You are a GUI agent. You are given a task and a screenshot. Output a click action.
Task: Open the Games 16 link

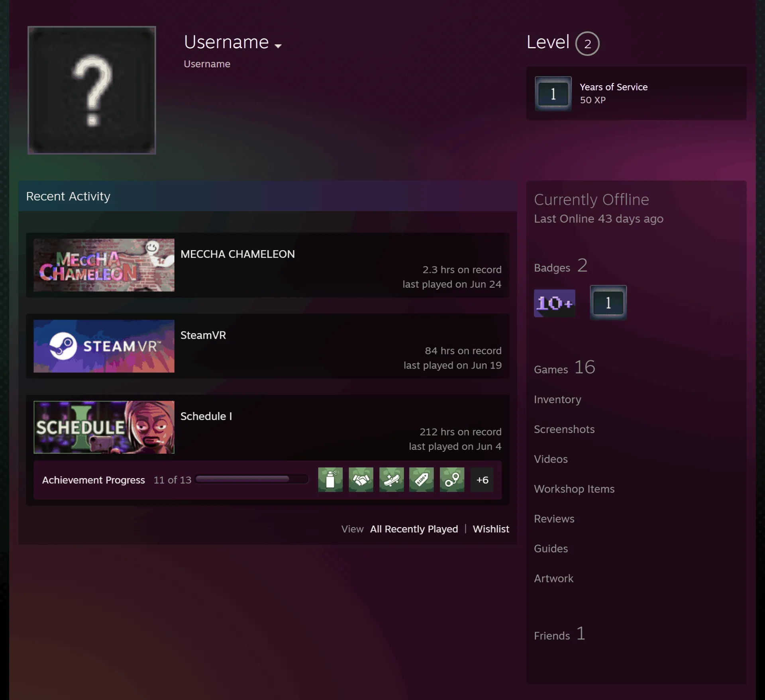point(565,368)
